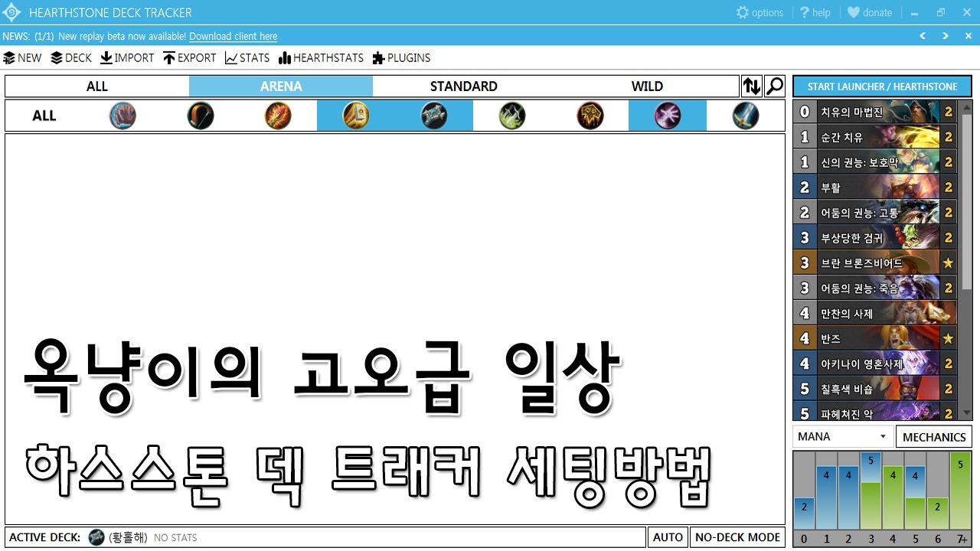This screenshot has height=551, width=980.
Task: Toggle the Paladin class filter icon
Action: [x=356, y=116]
